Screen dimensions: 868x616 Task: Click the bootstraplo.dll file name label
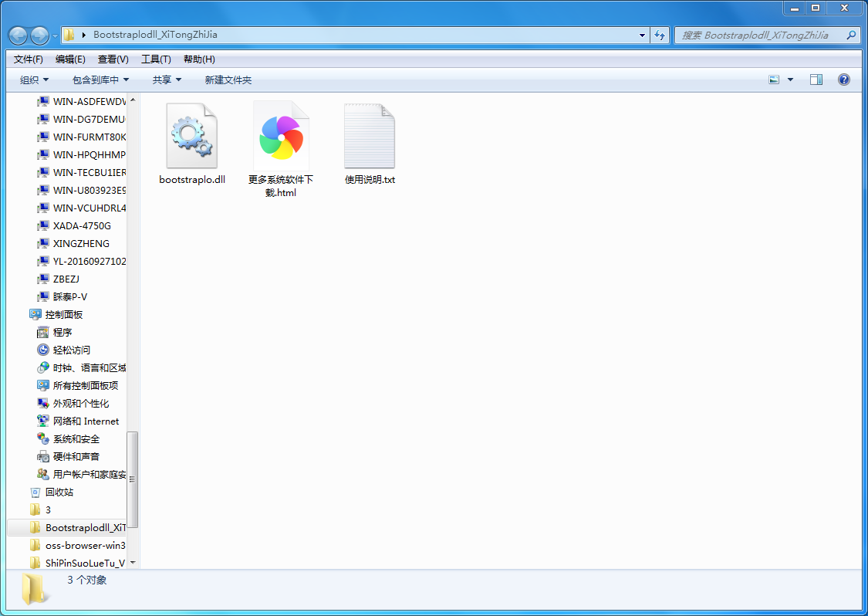192,180
